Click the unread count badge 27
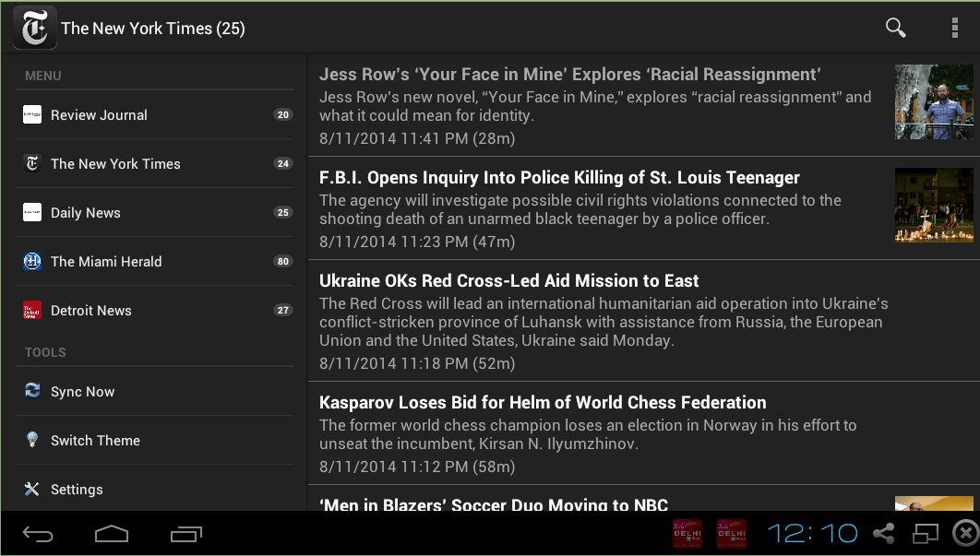Screen dimensions: 980x556 (283, 310)
